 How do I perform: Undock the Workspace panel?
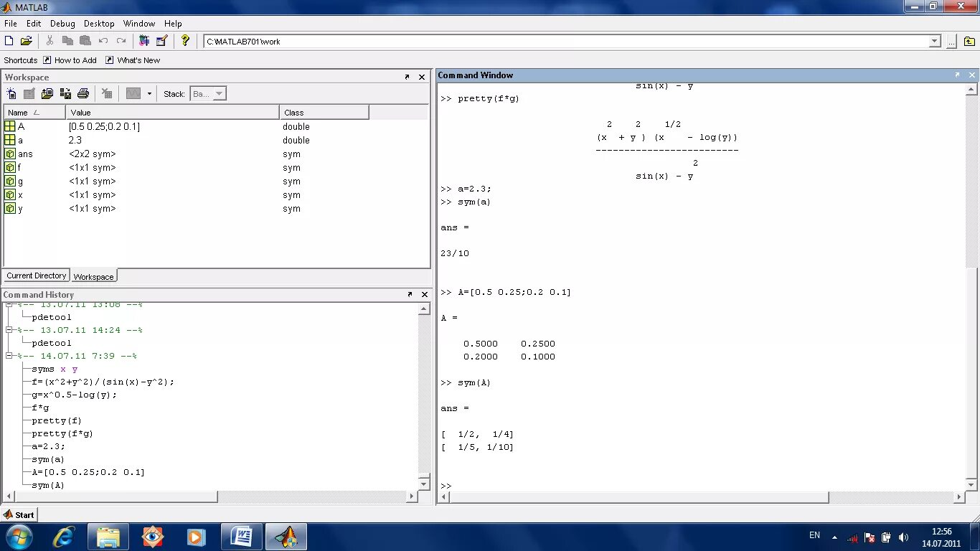click(407, 77)
